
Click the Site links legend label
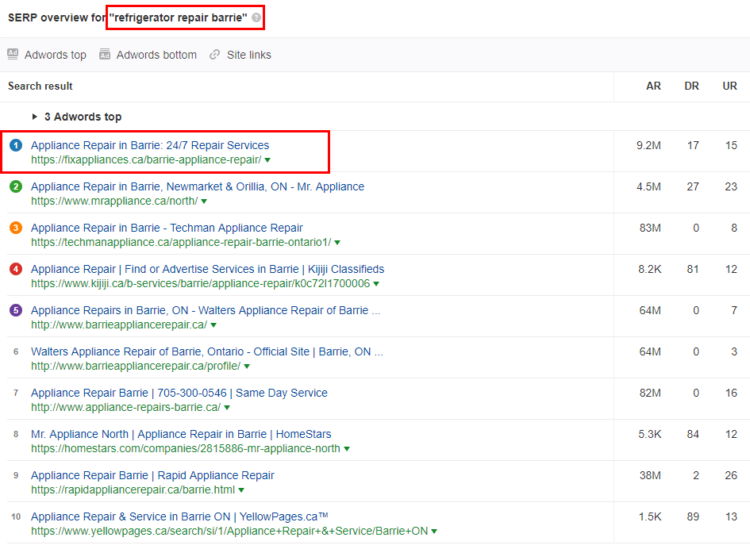click(249, 55)
